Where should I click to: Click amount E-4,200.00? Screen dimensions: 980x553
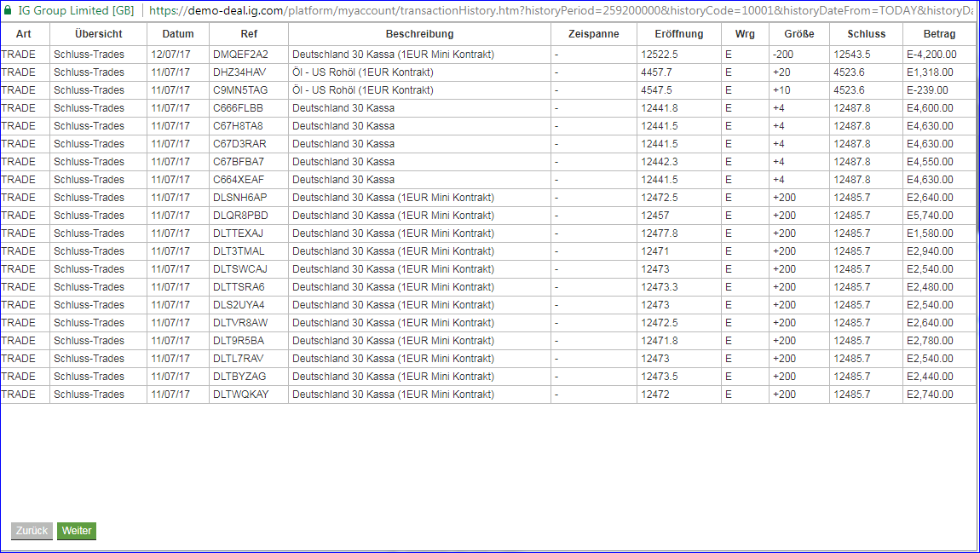coord(931,55)
